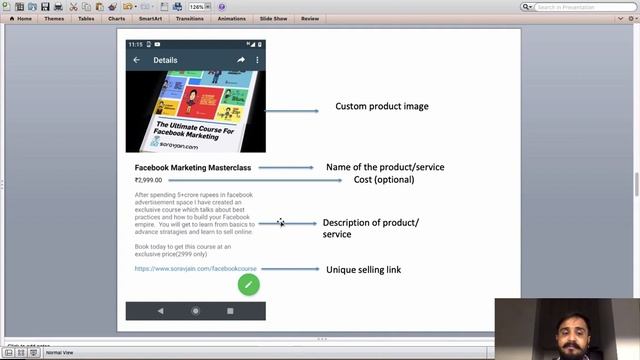Click the product description paragraph text
The image size is (640, 360).
pos(195,213)
